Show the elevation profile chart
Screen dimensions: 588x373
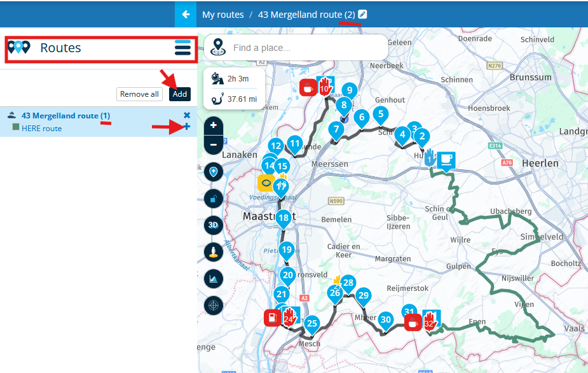[214, 279]
